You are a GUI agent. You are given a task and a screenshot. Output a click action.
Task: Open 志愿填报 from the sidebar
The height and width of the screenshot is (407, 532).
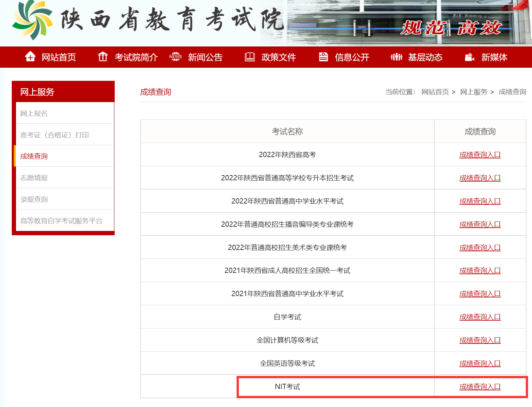(34, 178)
